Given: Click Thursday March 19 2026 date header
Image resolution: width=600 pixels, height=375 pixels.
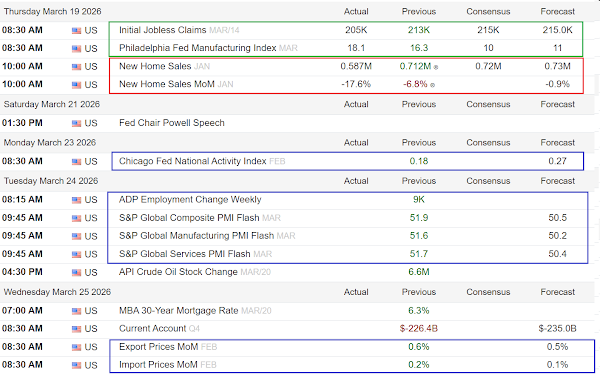Looking at the screenshot, I should (x=52, y=11).
